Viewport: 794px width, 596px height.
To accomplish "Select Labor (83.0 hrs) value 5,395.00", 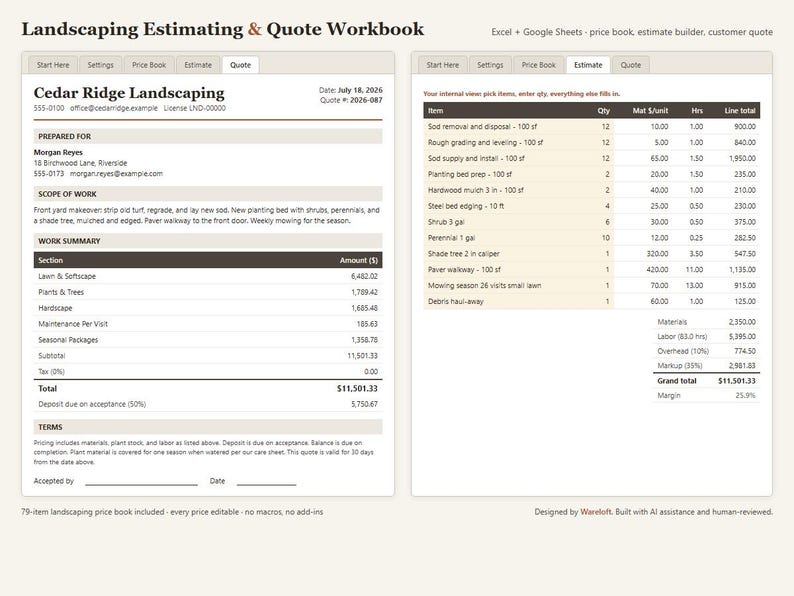I will click(x=742, y=337).
